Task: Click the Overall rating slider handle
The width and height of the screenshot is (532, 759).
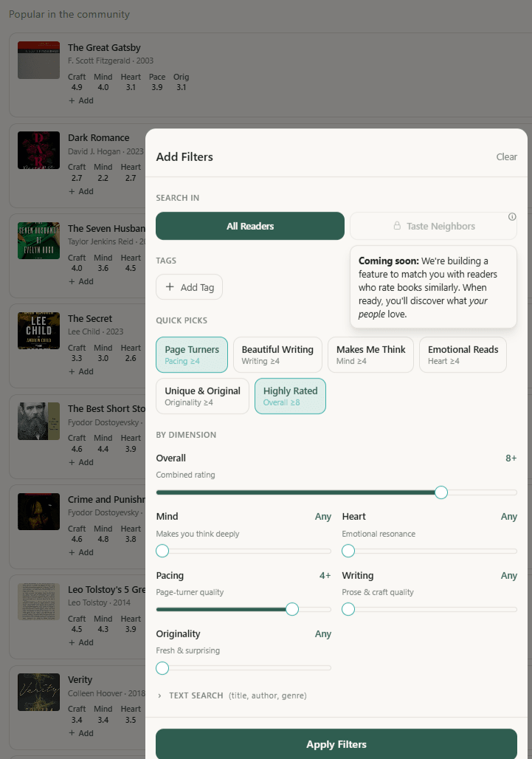Action: tap(441, 492)
